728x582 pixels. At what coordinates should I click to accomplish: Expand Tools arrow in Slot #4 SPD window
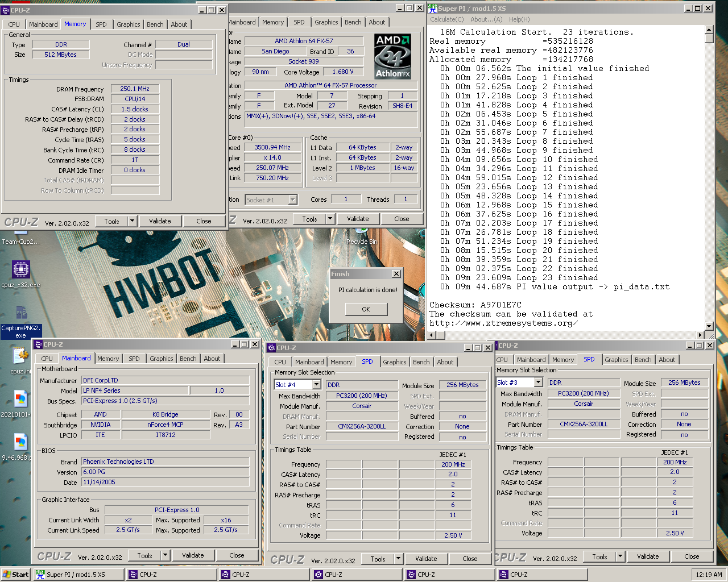point(398,559)
